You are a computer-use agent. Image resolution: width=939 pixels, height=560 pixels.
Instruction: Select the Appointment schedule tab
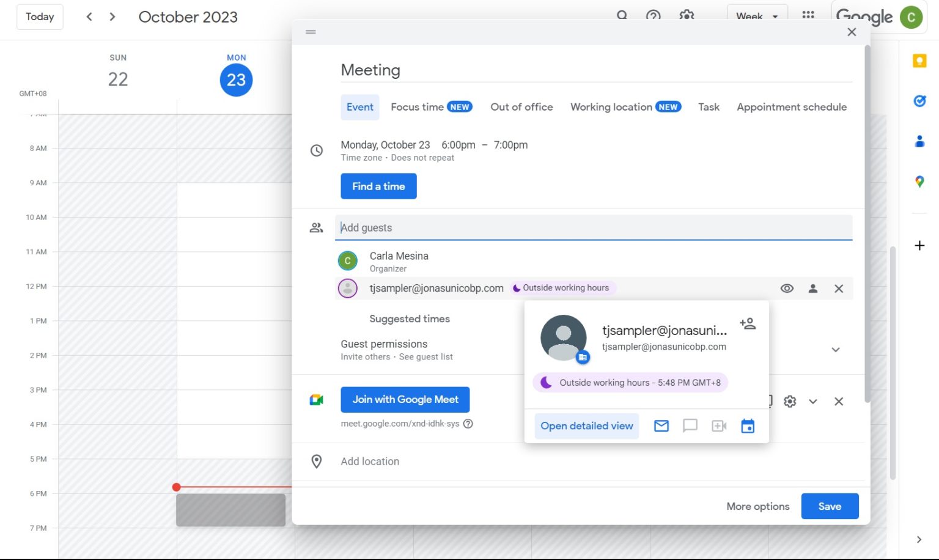pyautogui.click(x=792, y=107)
